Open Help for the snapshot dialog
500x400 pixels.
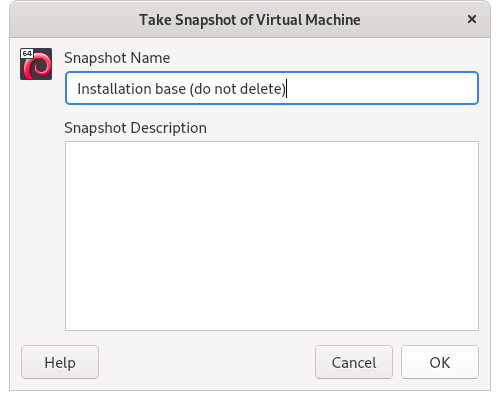point(60,362)
